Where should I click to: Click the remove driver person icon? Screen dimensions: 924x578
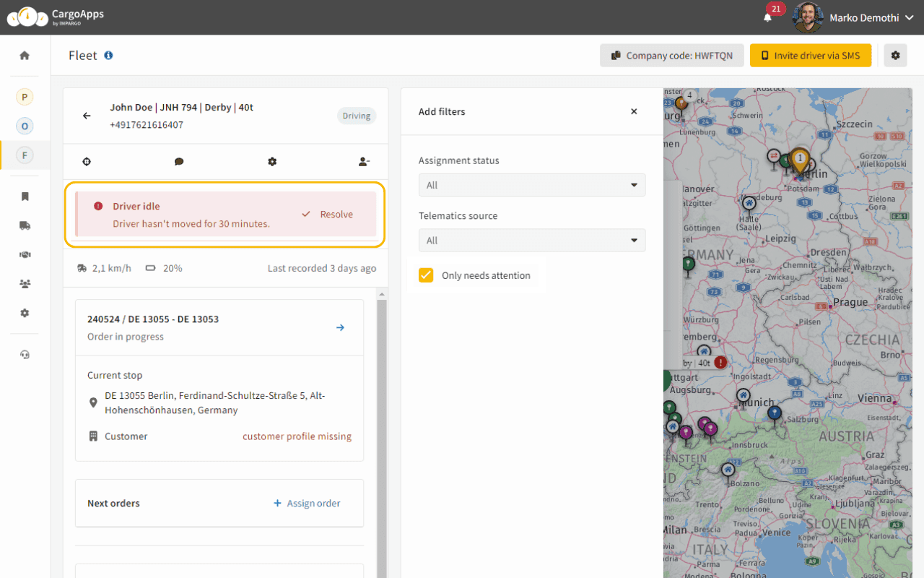tap(365, 162)
